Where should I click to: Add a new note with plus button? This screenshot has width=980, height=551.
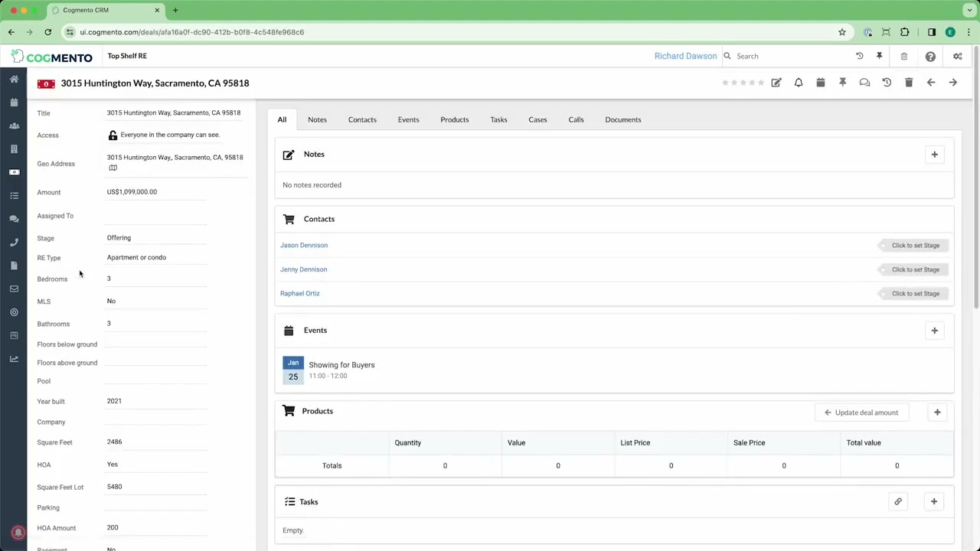[934, 155]
